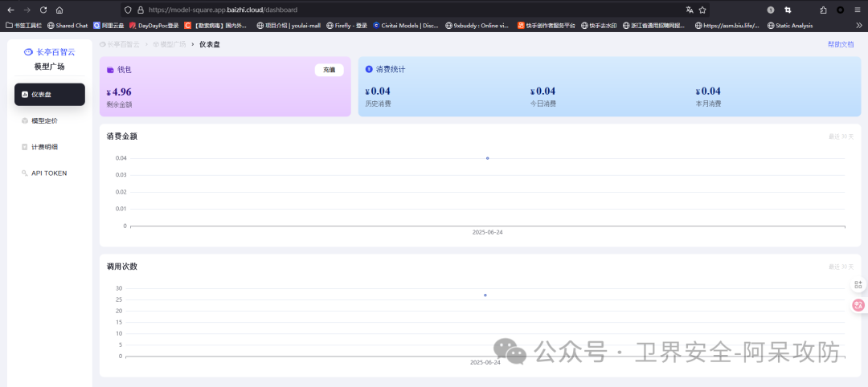868x387 pixels.
Task: Open the browser home page icon
Action: pyautogui.click(x=59, y=10)
